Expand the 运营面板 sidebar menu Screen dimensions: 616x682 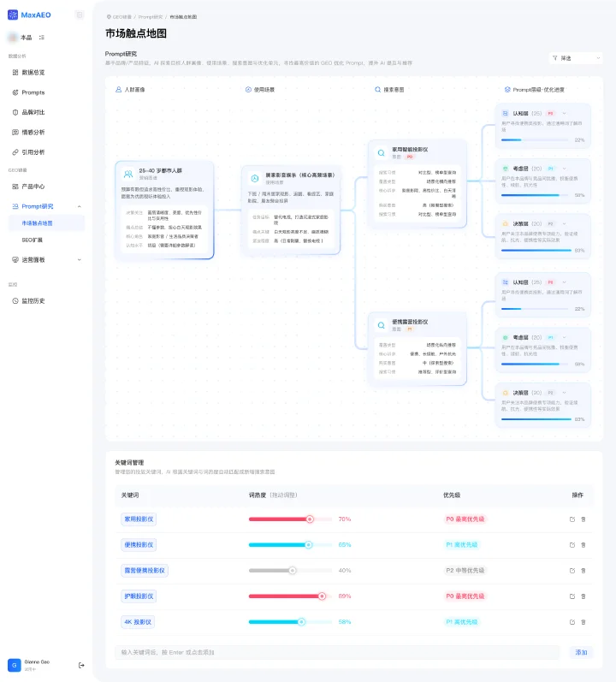[x=79, y=260]
